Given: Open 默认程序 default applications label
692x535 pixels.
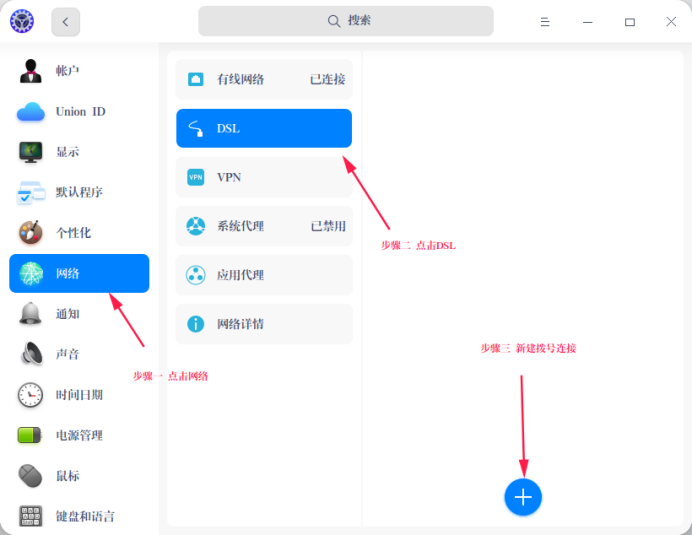Looking at the screenshot, I should [79, 192].
